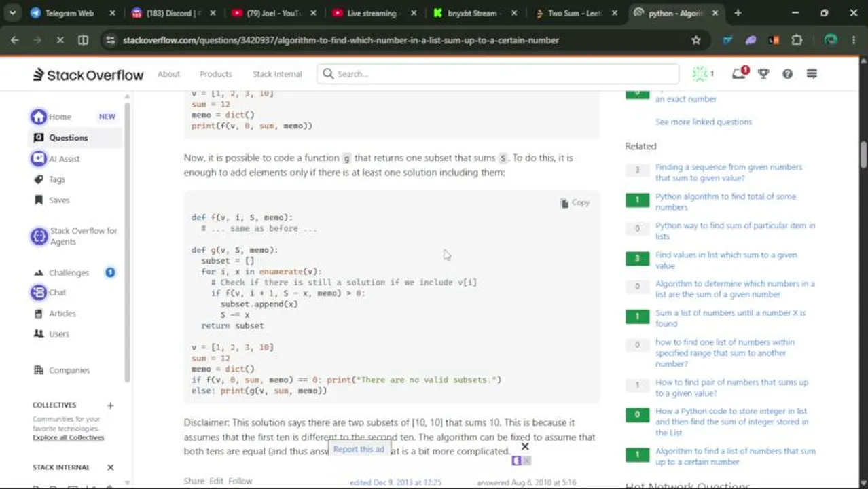The height and width of the screenshot is (489, 868).
Task: Open AI Assist from the sidebar
Action: tap(65, 159)
